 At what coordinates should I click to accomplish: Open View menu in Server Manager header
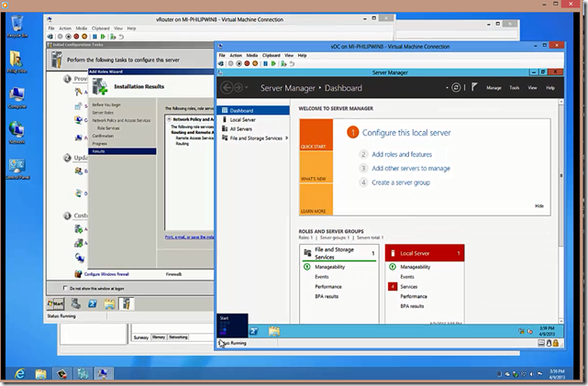tap(532, 88)
